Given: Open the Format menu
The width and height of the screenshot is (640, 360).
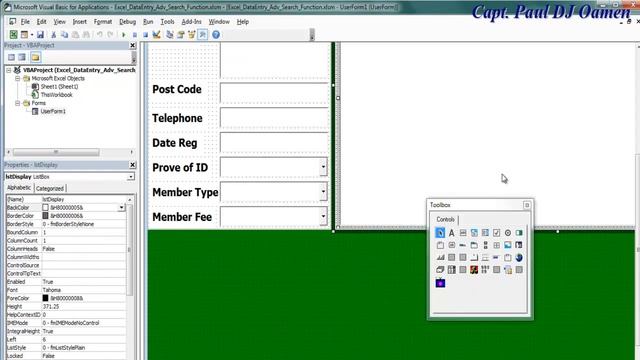Looking at the screenshot, I should coord(103,22).
